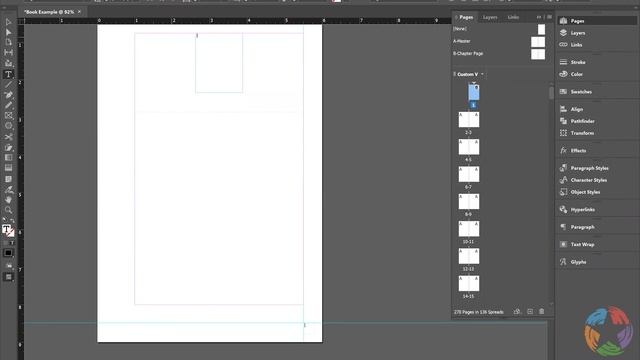Open Apply Color options in toolbar
The height and width of the screenshot is (360, 640).
point(8,253)
